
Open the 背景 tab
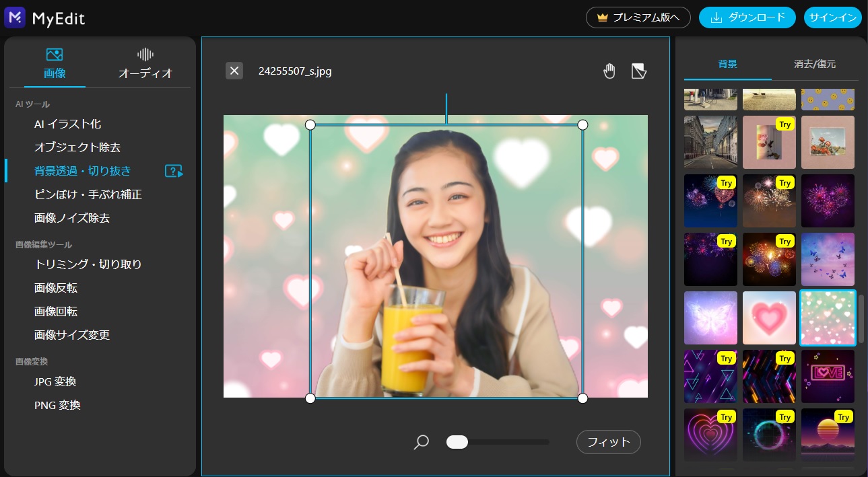[x=728, y=65]
